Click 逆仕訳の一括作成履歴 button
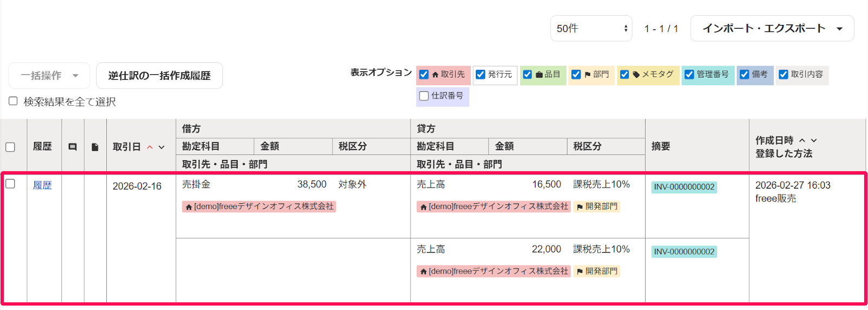Image resolution: width=868 pixels, height=310 pixels. pyautogui.click(x=159, y=75)
